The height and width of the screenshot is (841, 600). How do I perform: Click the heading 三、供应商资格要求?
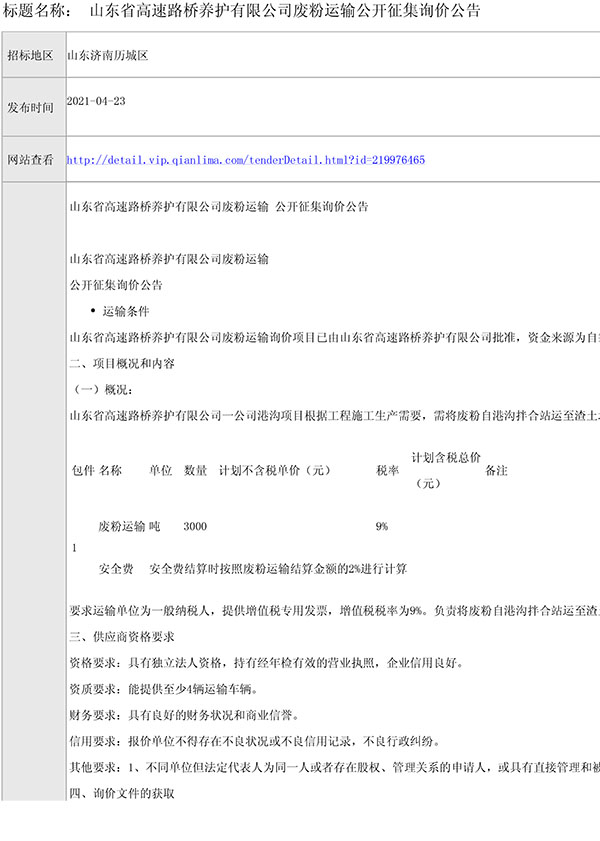pyautogui.click(x=122, y=637)
